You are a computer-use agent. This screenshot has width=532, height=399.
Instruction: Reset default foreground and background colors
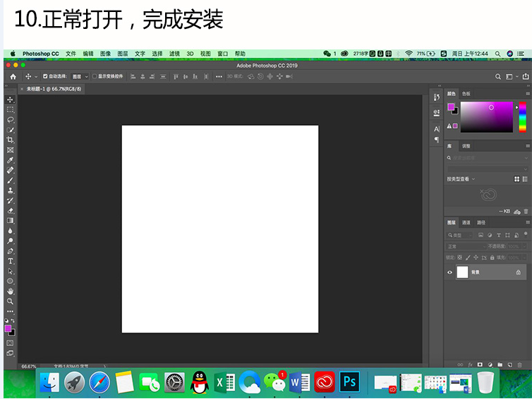pos(6,320)
